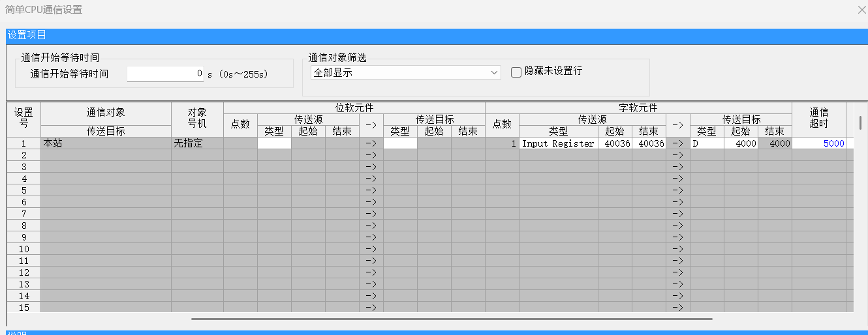Click row 15 communication target cell
868x335 pixels.
[106, 307]
